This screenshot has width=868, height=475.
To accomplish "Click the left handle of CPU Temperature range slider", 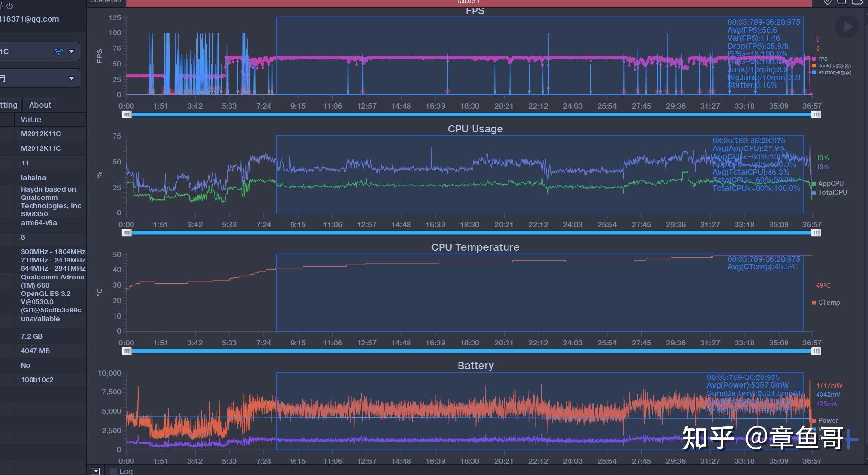I will coord(127,351).
